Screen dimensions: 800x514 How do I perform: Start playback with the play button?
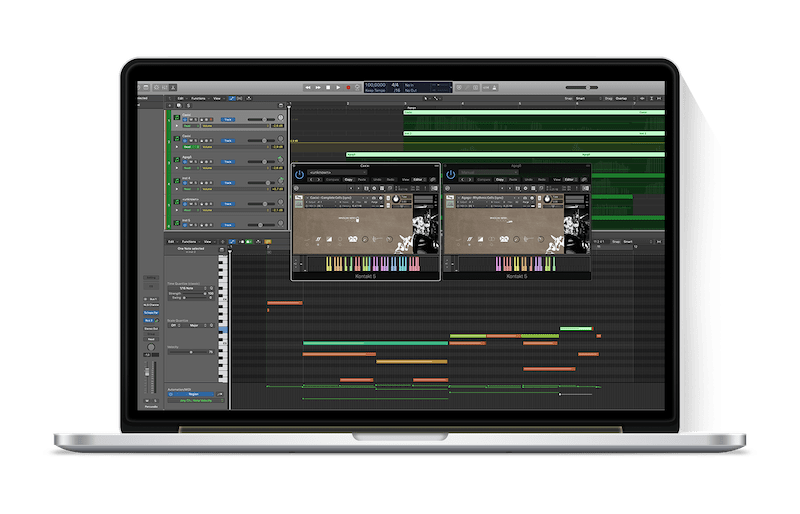point(338,88)
